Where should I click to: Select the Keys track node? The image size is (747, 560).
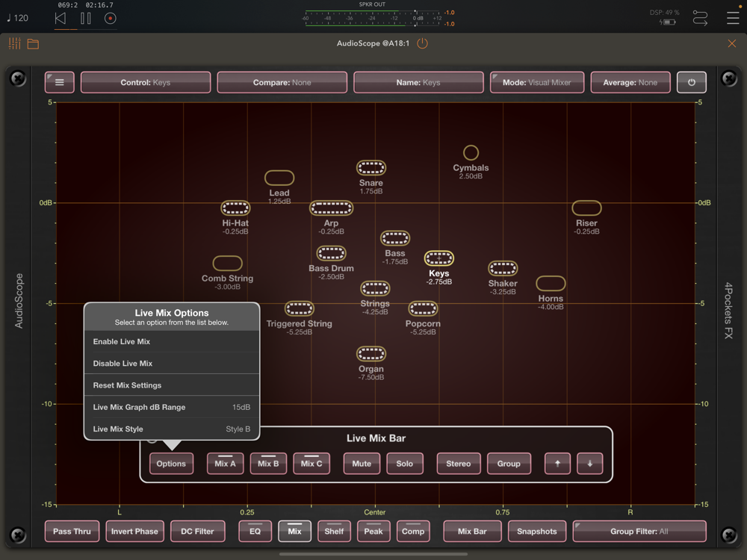[438, 258]
